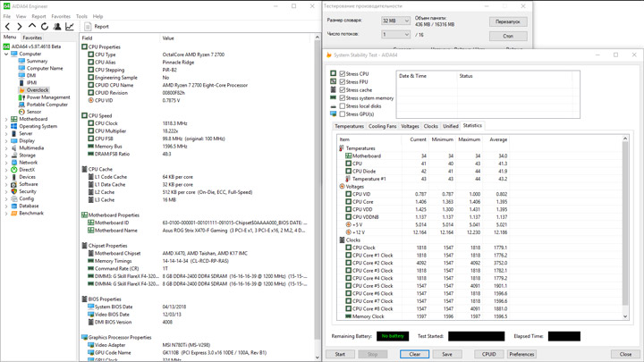Open the graph chart toolbar icon

pyautogui.click(x=70, y=27)
